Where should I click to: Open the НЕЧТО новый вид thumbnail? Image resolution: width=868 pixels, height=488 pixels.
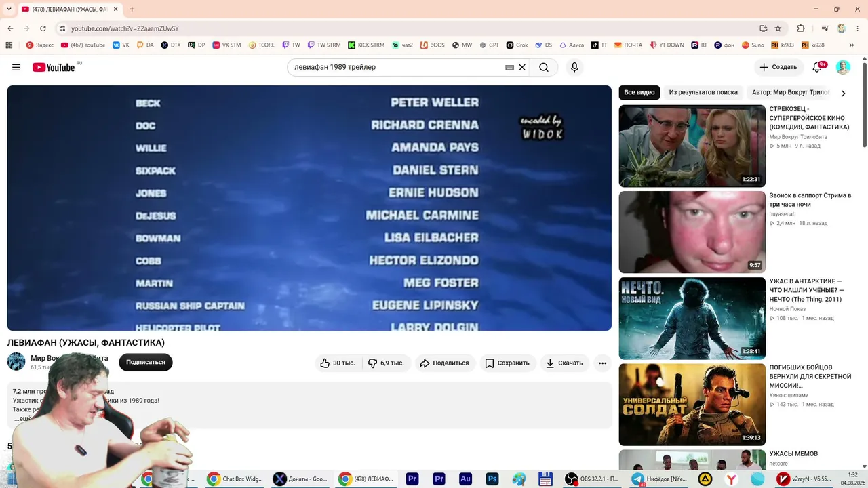coord(692,318)
